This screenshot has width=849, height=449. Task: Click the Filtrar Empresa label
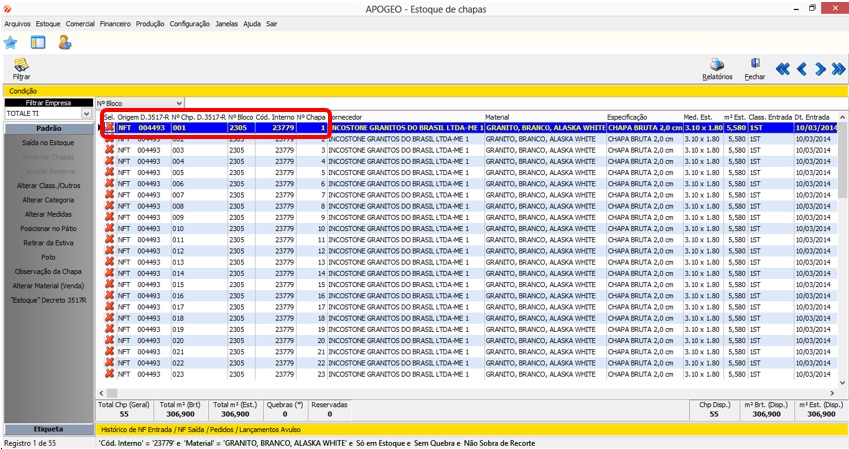coord(48,103)
